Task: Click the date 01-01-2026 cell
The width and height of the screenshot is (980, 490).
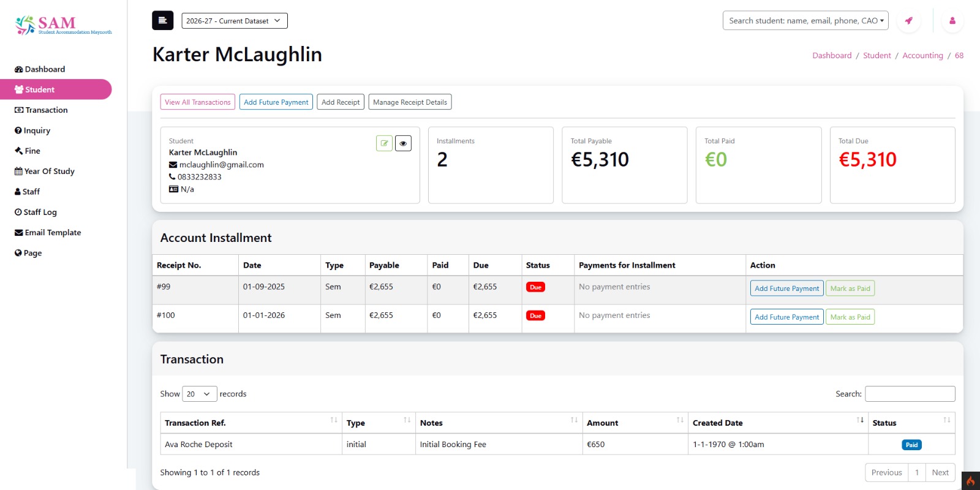Action: tap(279, 319)
